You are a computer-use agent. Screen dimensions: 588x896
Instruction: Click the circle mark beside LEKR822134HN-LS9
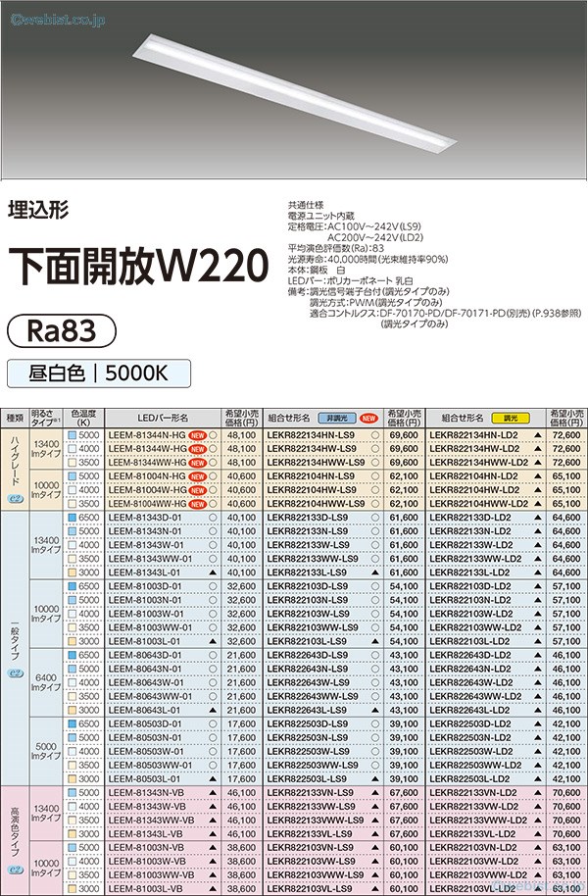[375, 435]
